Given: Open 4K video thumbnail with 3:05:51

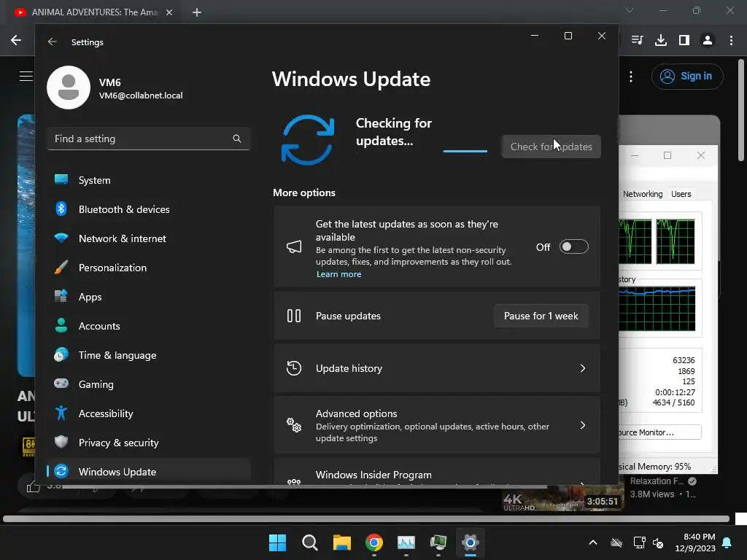Looking at the screenshot, I should 562,498.
